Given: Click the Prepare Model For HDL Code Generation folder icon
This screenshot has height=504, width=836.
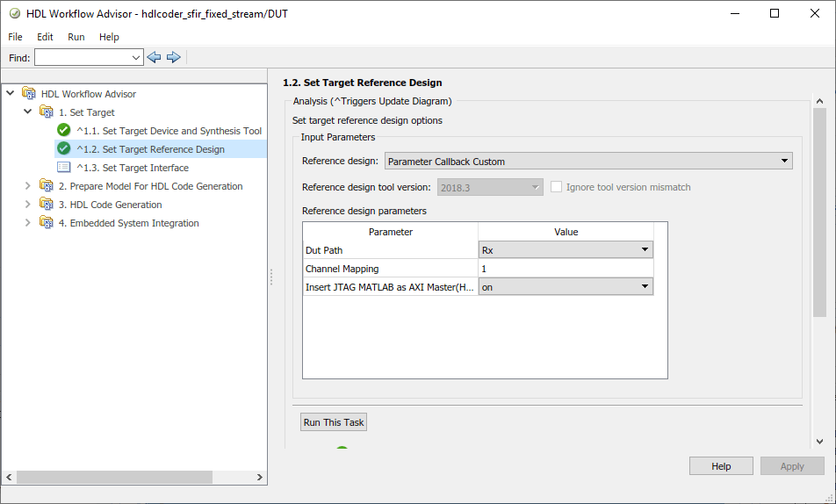Looking at the screenshot, I should (47, 186).
